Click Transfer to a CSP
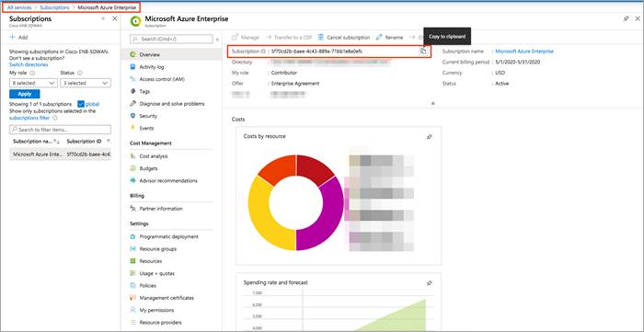644x332 pixels. point(288,38)
